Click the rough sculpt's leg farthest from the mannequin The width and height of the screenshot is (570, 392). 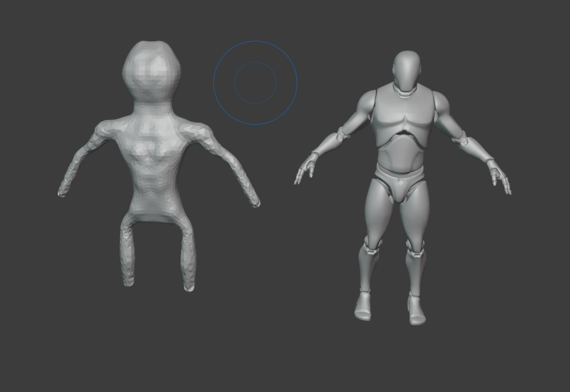[x=128, y=253]
